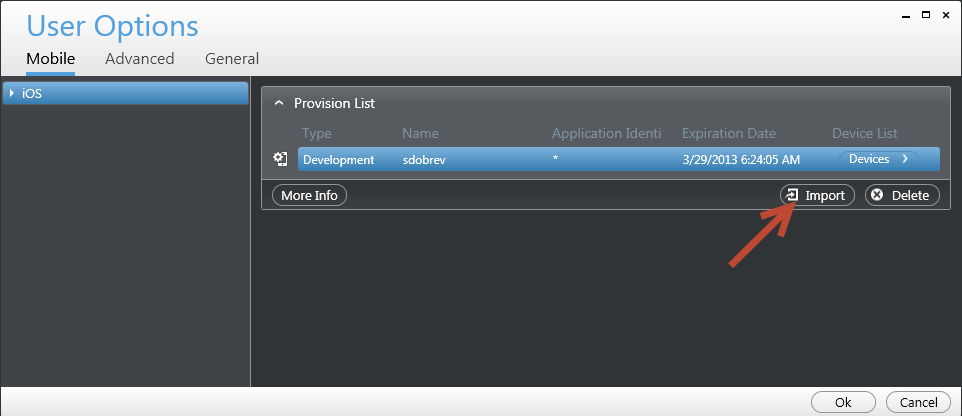Sort by the Type column header
Image resolution: width=962 pixels, height=416 pixels.
[316, 133]
